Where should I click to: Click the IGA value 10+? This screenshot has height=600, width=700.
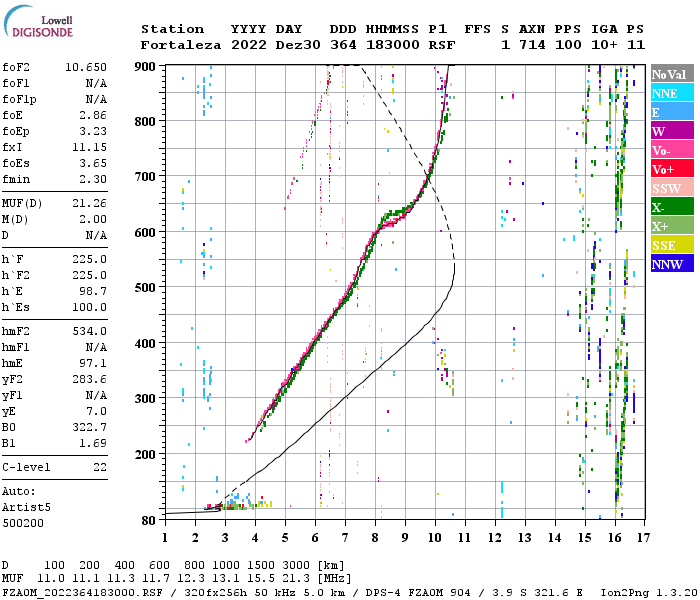click(x=604, y=45)
